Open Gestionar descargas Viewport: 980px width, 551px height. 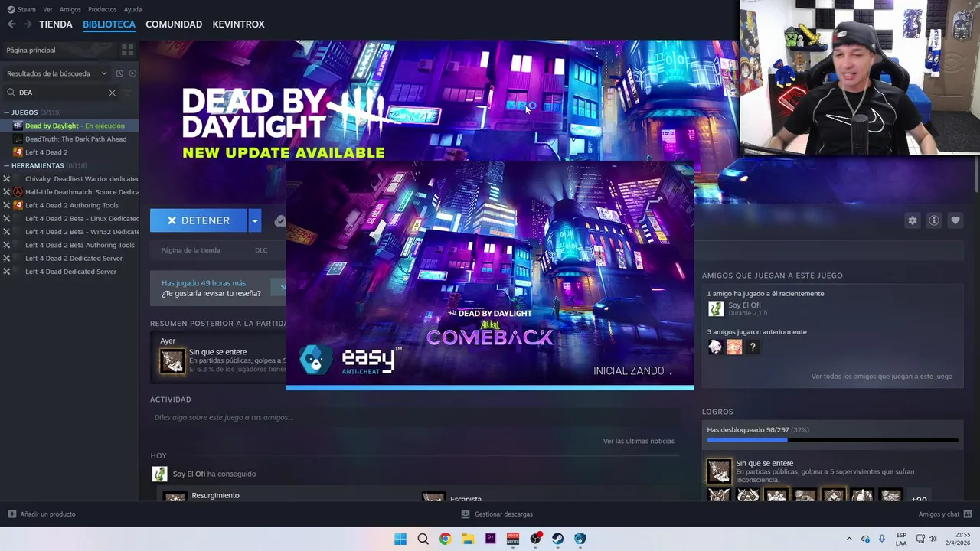click(x=497, y=514)
